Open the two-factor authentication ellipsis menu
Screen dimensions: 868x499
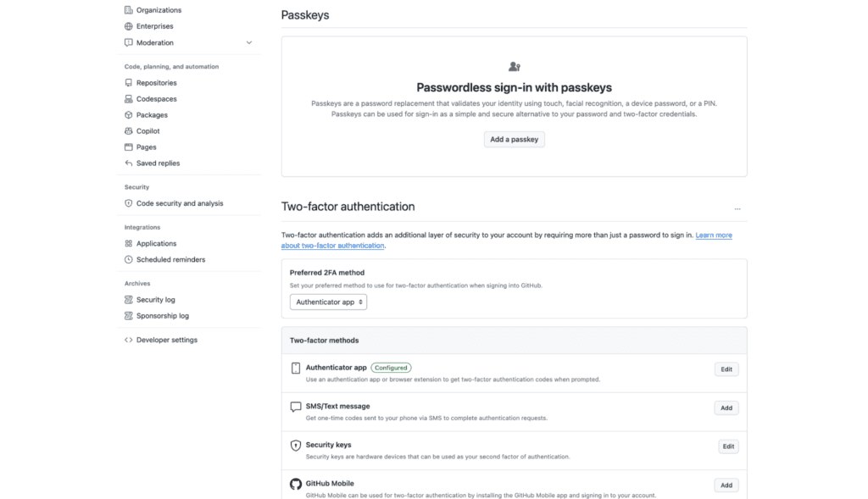(737, 208)
